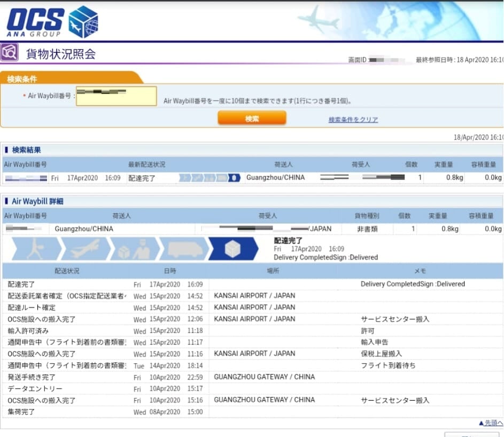
Task: Select the highlighted delivered package step icon
Action: click(x=233, y=249)
